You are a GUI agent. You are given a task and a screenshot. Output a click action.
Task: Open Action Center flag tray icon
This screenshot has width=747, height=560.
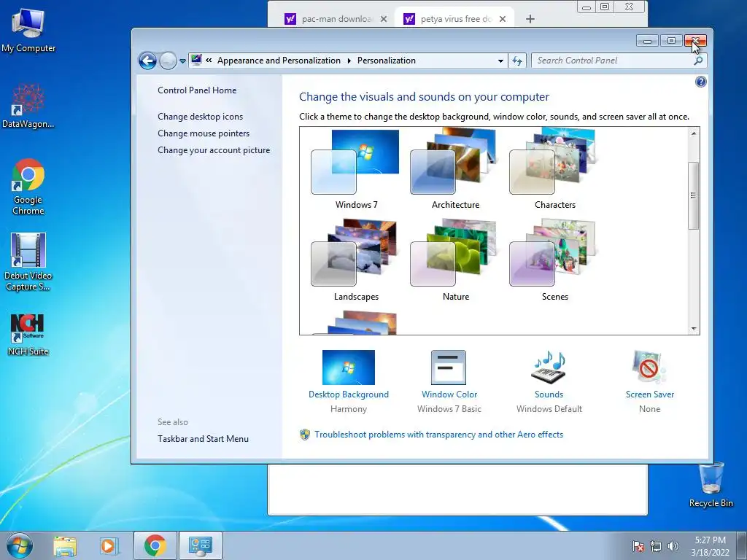click(x=638, y=546)
